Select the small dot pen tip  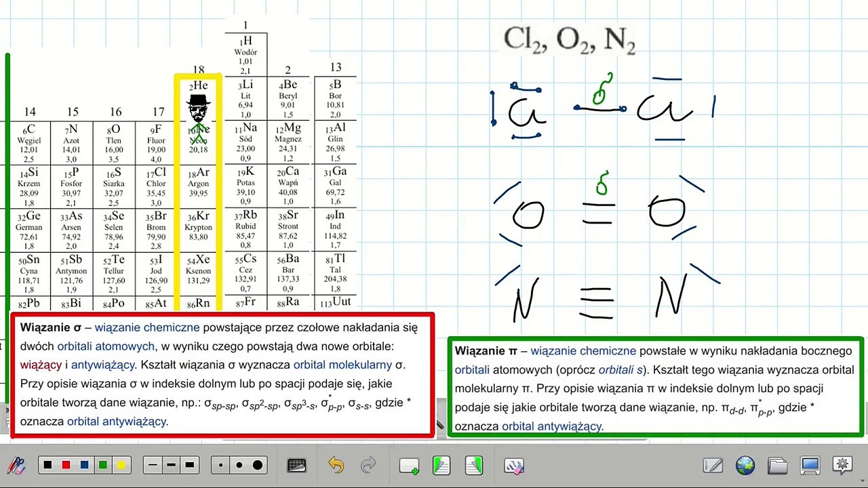click(221, 466)
